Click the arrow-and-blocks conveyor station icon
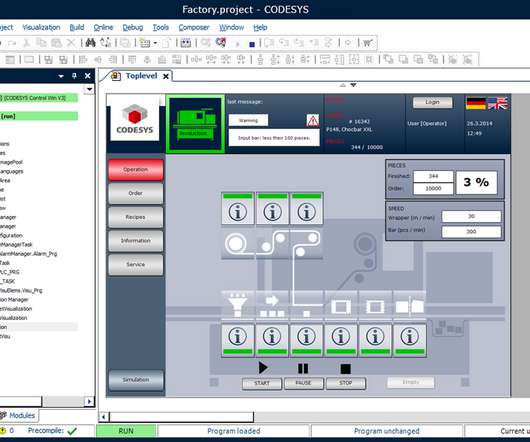The image size is (530, 442). [x=272, y=304]
